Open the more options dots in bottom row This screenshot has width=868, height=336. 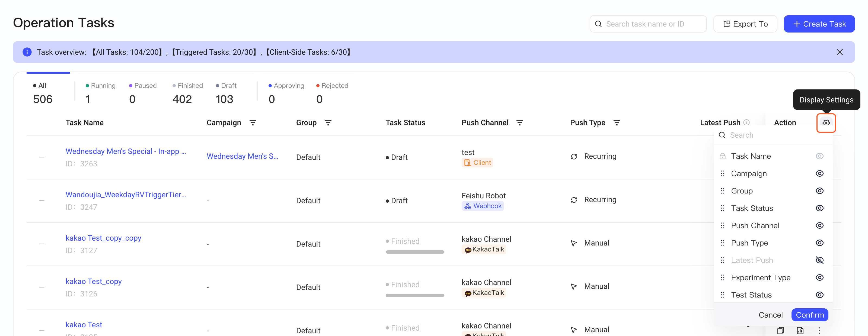[820, 330]
